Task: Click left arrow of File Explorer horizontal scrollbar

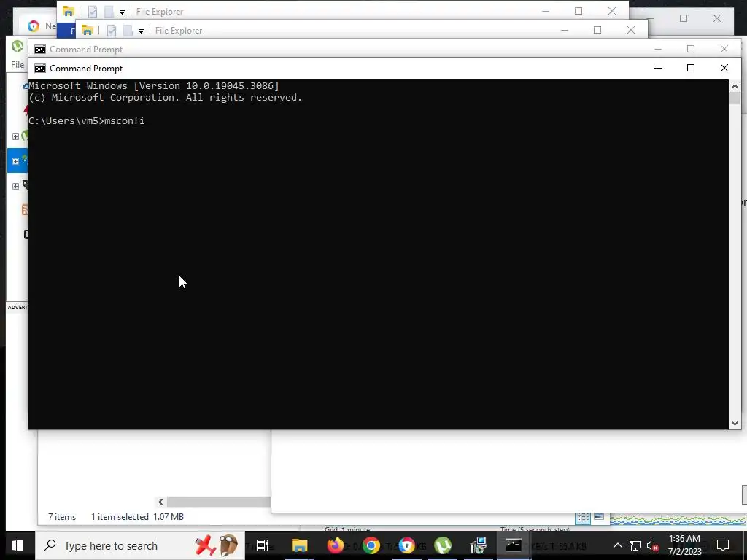Action: coord(160,502)
